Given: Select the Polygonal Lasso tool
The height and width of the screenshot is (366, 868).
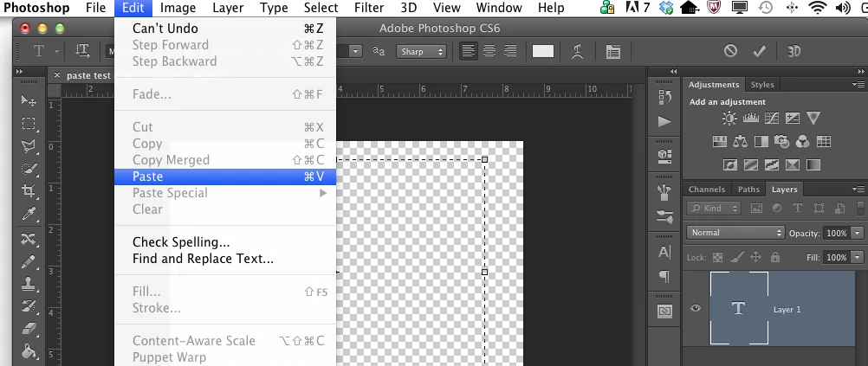Looking at the screenshot, I should coord(29,146).
